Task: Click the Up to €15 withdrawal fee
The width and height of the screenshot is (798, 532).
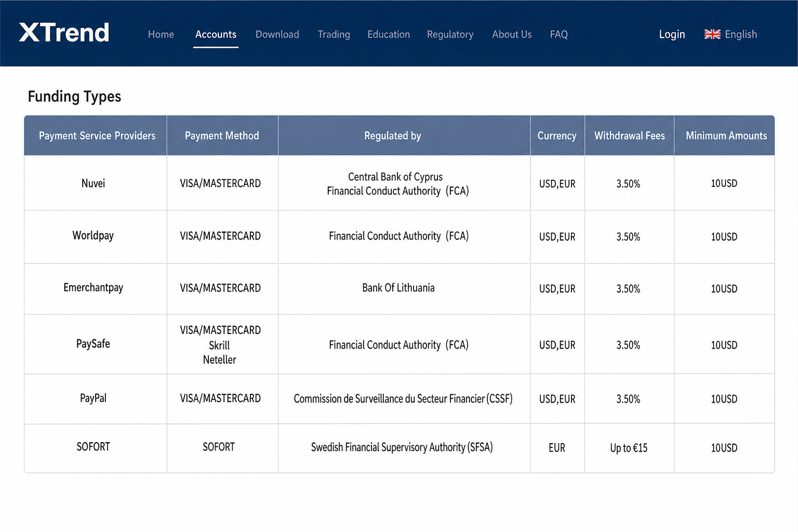Action: pyautogui.click(x=629, y=448)
